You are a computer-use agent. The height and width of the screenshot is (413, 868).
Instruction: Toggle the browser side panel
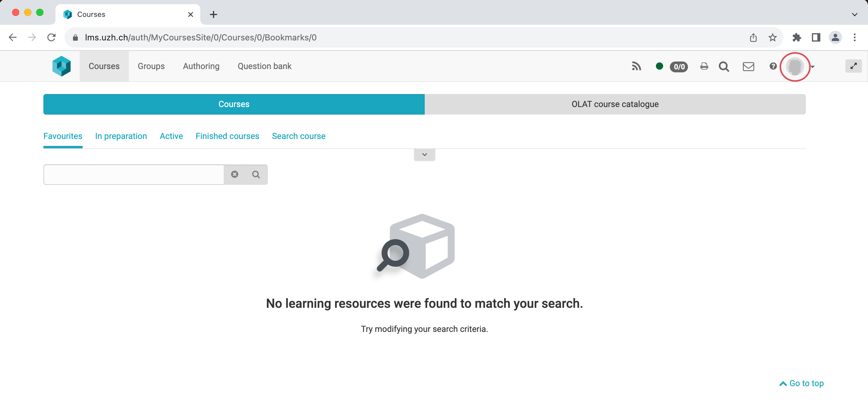pyautogui.click(x=816, y=37)
